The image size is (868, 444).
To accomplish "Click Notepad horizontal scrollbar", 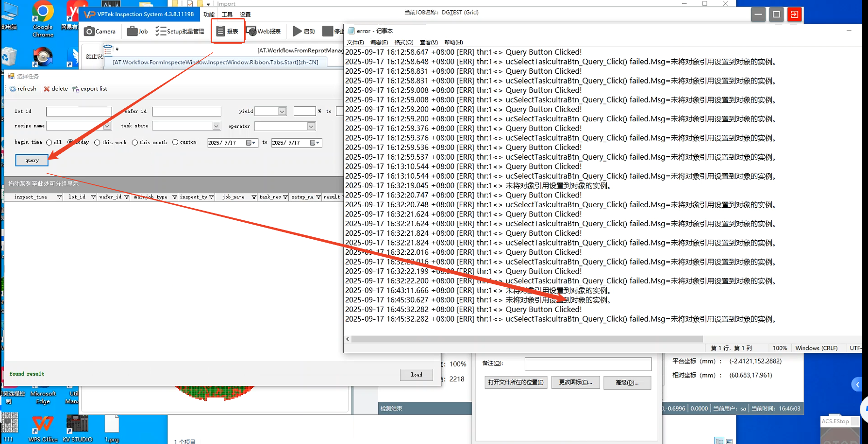I will click(527, 339).
